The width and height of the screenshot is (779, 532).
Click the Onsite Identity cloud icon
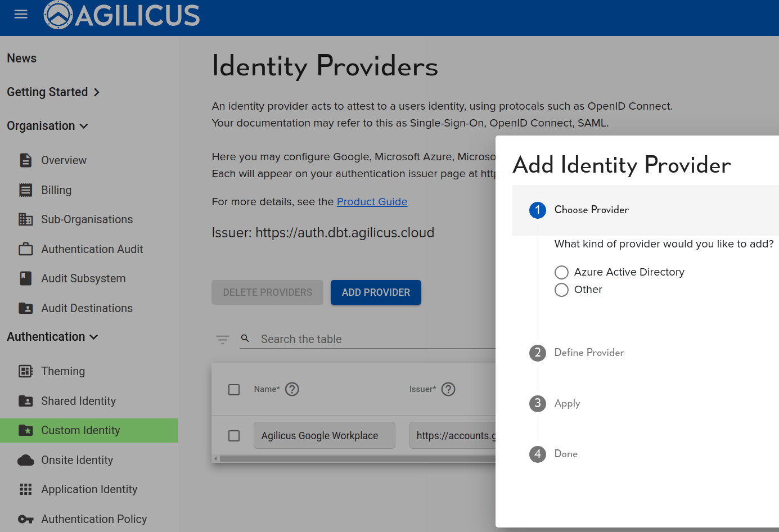point(25,460)
